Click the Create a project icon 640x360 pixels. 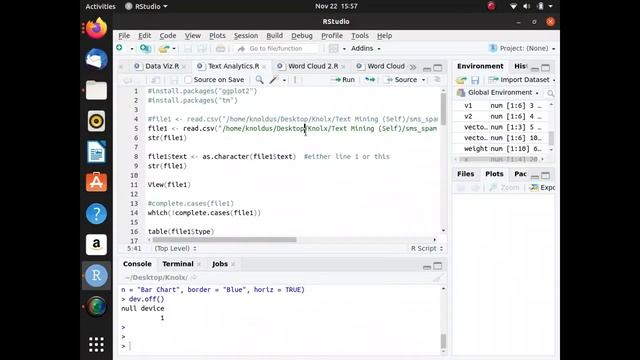pos(145,49)
